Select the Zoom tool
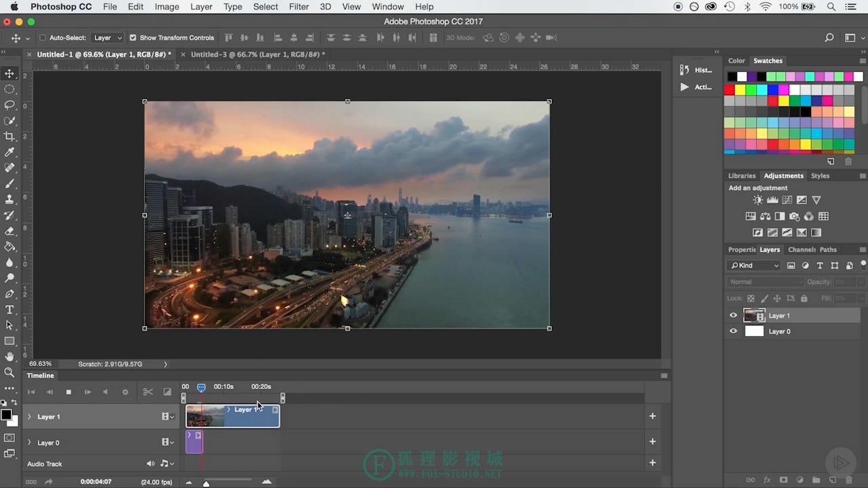868x488 pixels. tap(9, 372)
